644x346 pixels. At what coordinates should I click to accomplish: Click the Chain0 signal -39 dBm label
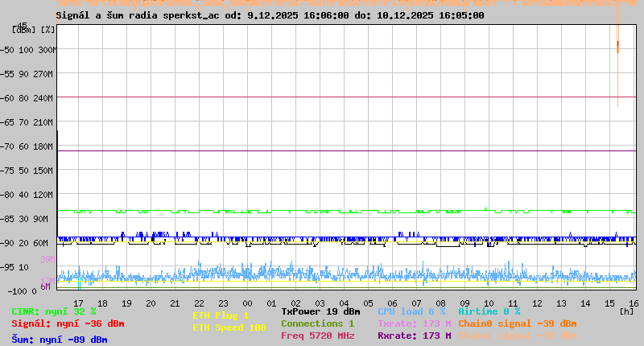click(517, 323)
